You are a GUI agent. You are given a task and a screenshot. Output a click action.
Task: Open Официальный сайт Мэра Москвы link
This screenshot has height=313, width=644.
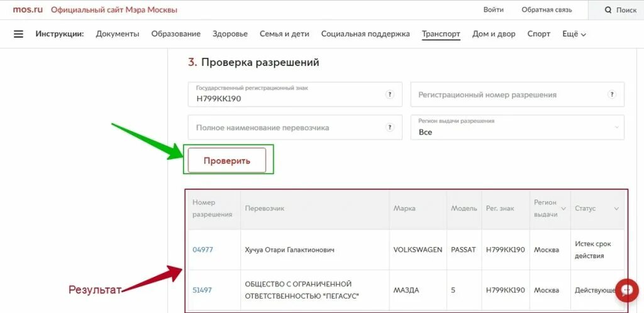(x=114, y=10)
